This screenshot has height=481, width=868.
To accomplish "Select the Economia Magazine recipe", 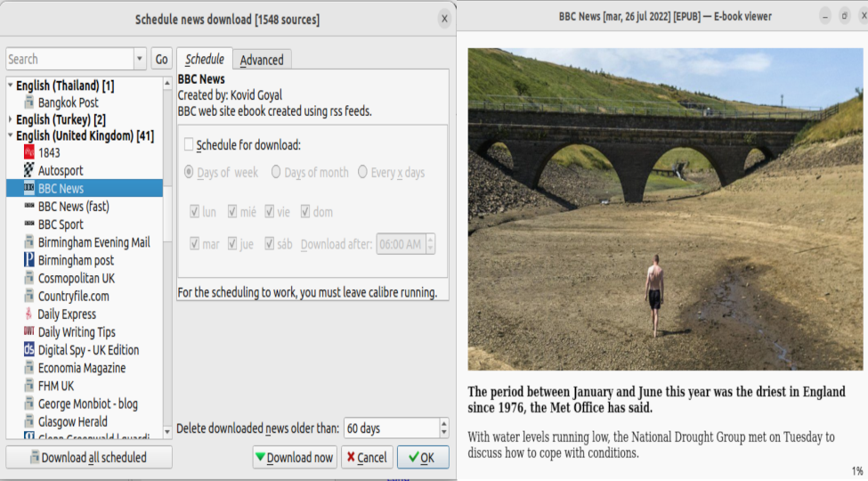I will click(x=82, y=367).
